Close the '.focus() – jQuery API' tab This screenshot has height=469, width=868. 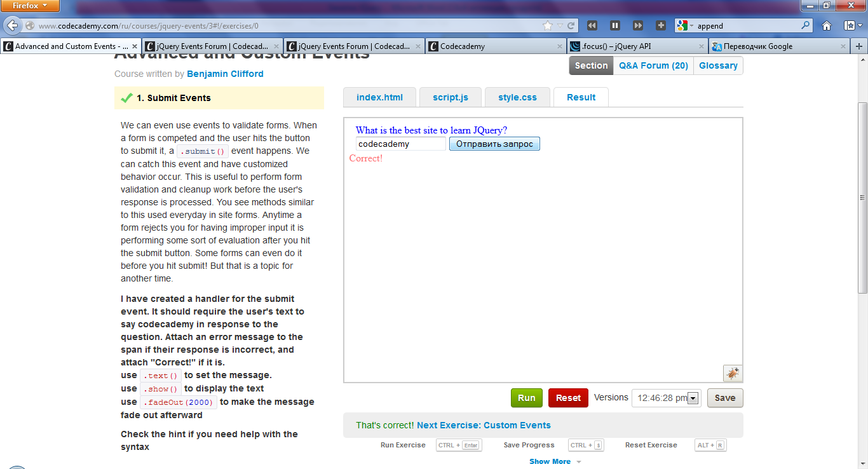tap(702, 46)
